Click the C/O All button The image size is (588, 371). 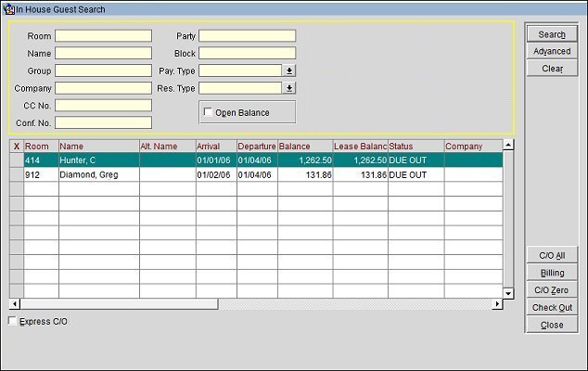[552, 255]
